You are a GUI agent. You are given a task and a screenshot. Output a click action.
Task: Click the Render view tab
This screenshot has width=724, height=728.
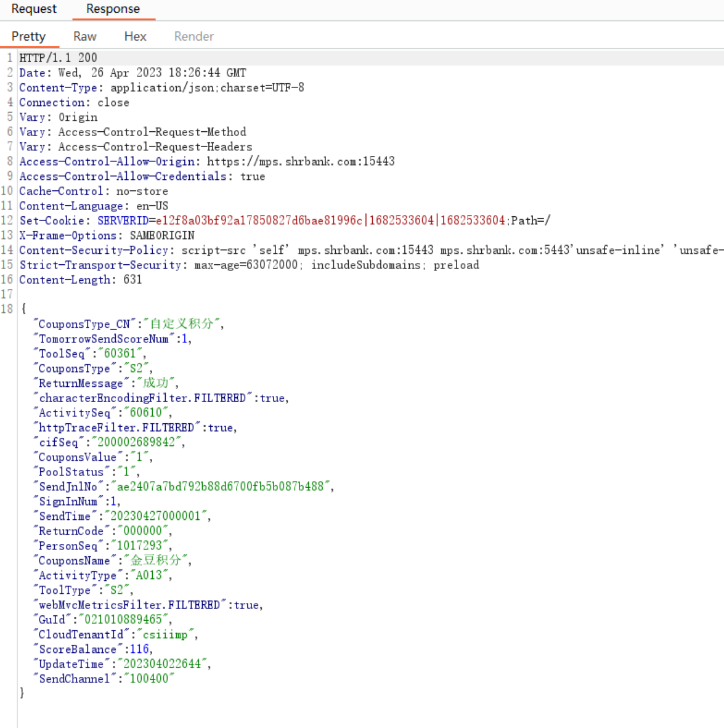tap(193, 36)
